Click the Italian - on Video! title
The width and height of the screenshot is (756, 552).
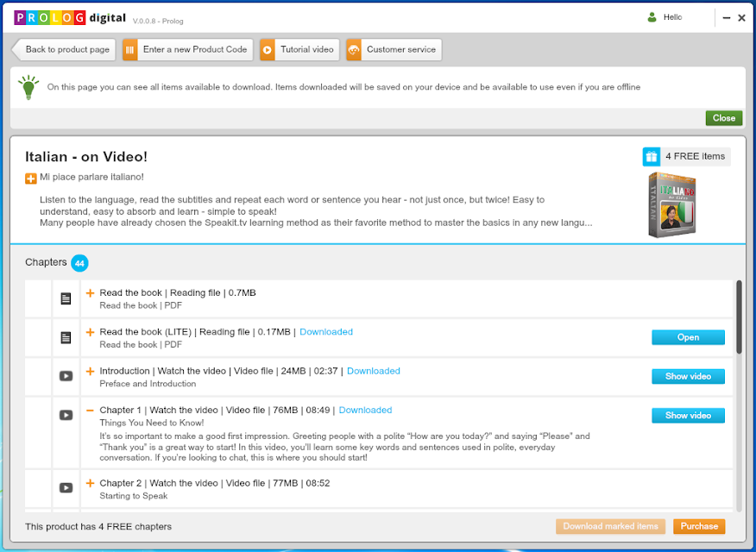tap(86, 157)
